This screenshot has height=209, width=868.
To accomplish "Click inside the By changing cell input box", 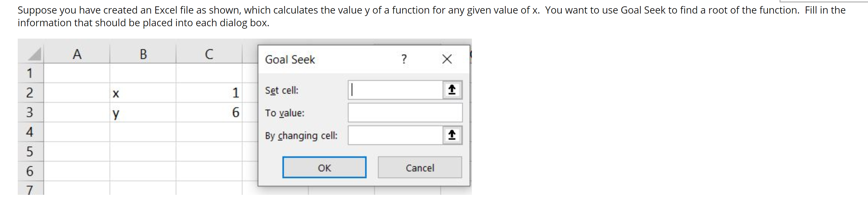I will (394, 135).
